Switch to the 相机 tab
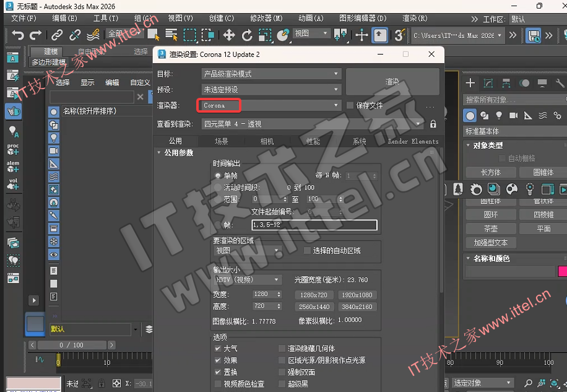 (267, 141)
